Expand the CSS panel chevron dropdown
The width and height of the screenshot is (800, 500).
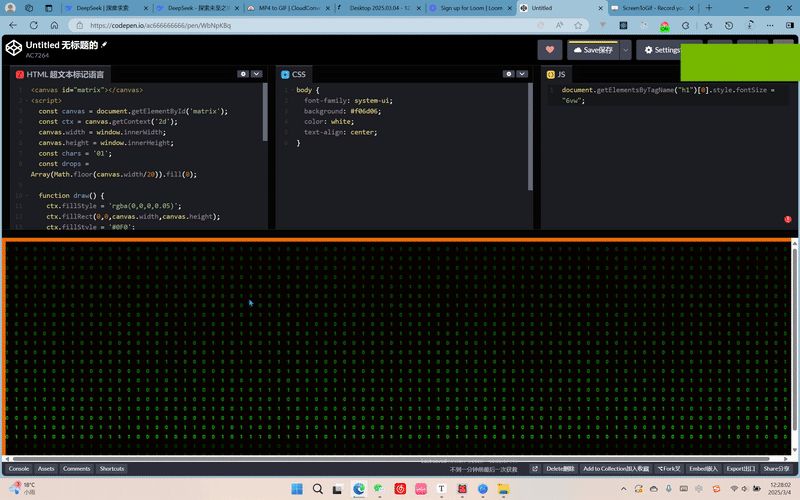522,74
